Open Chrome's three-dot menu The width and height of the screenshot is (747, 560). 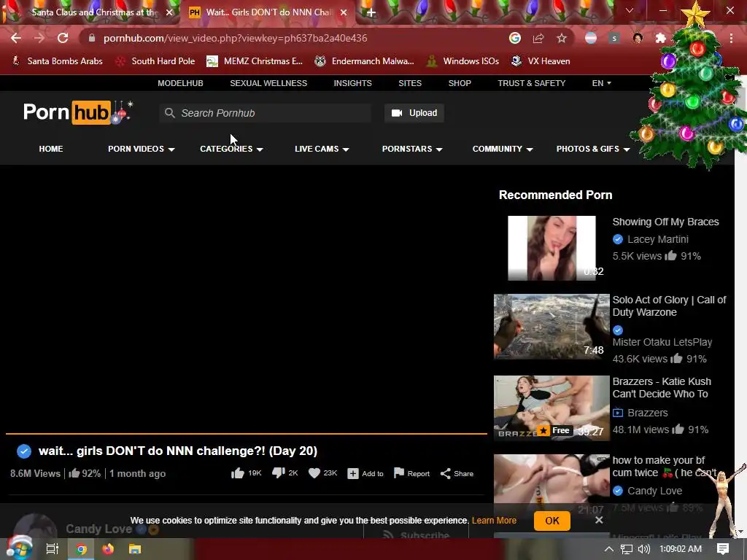pos(731,38)
